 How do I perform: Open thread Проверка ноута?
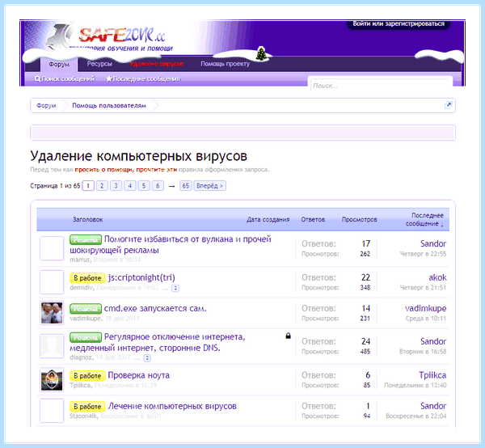point(138,375)
